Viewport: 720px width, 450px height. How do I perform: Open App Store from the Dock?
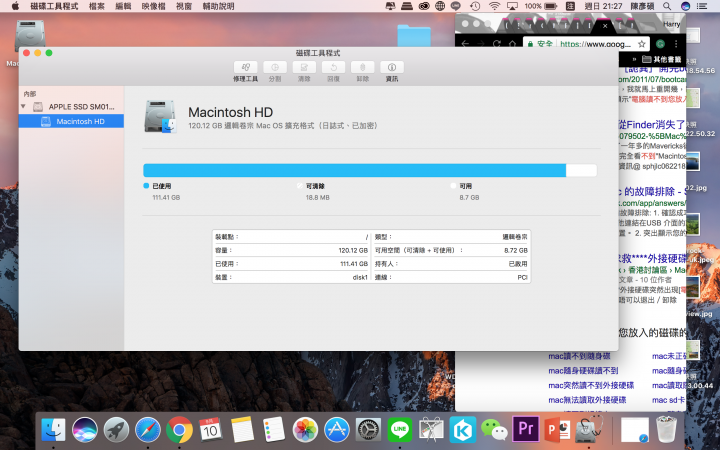(337, 430)
